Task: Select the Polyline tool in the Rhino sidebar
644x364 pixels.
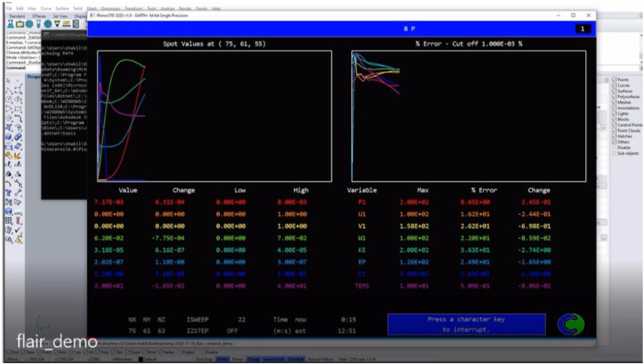Action: [x=8, y=90]
